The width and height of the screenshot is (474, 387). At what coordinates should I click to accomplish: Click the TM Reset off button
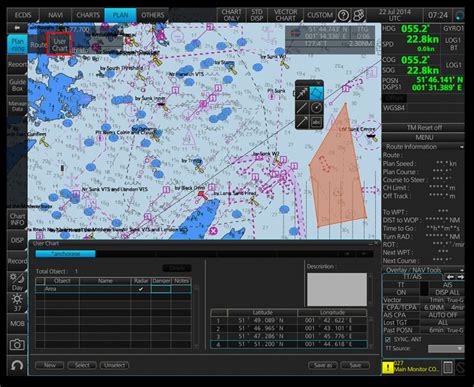point(423,128)
